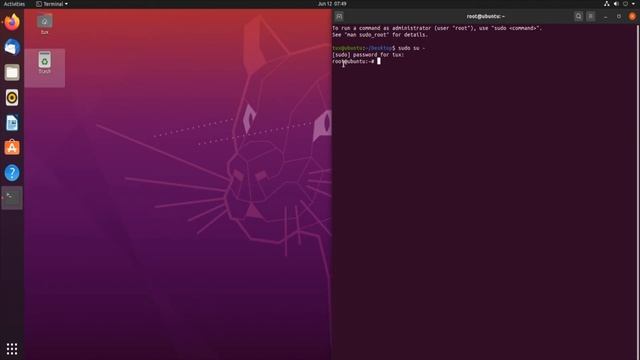Close the terminal window
The width and height of the screenshot is (640, 360).
(x=632, y=16)
